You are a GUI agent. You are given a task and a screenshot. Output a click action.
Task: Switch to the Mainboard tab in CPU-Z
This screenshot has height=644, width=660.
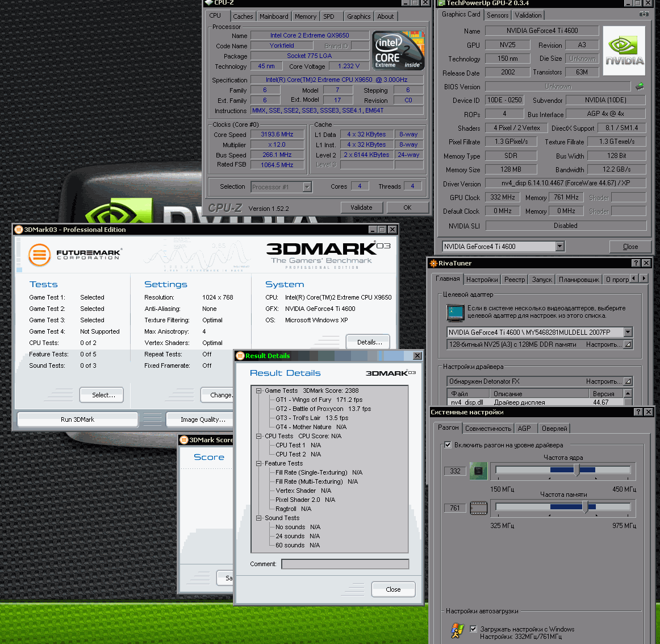click(x=274, y=16)
